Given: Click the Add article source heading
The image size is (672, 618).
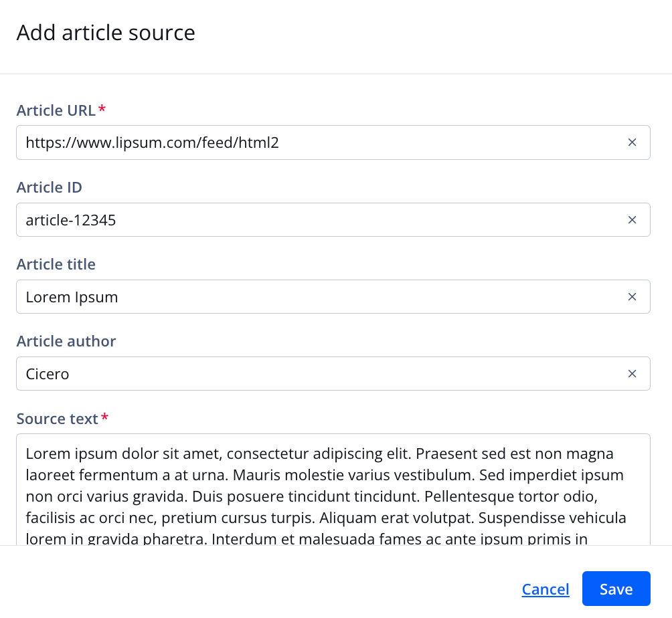Looking at the screenshot, I should pyautogui.click(x=105, y=32).
